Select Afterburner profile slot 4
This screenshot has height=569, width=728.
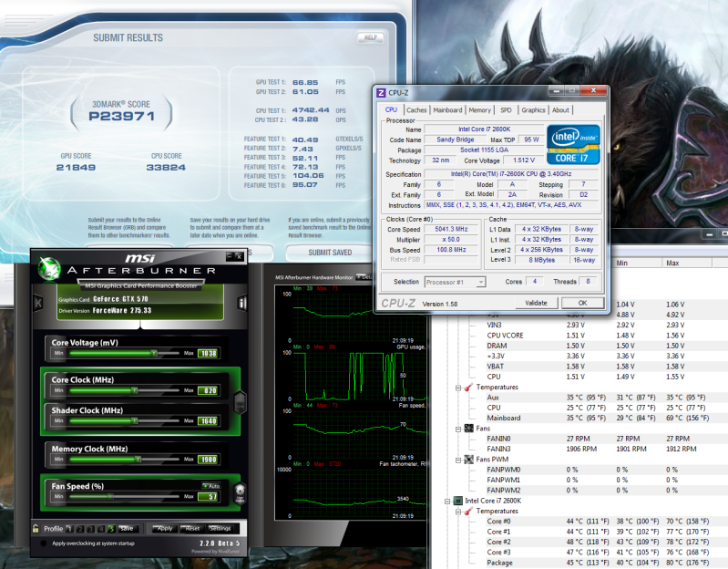101,529
